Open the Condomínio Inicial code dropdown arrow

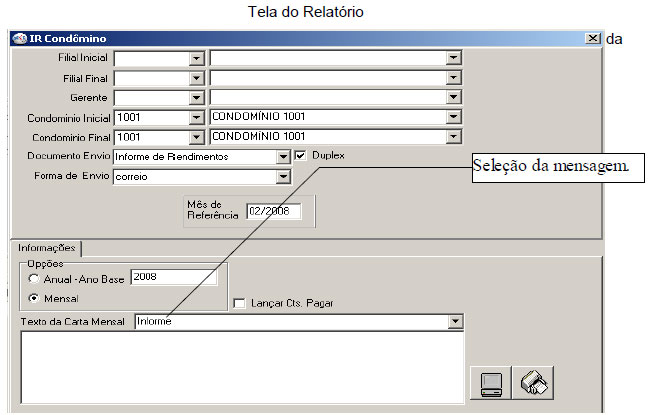[x=196, y=118]
